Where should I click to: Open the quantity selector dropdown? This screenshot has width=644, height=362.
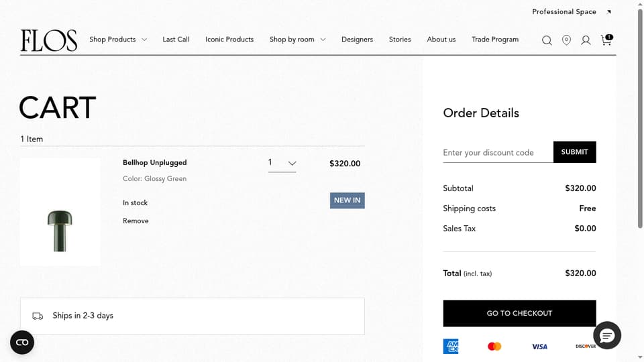tap(282, 163)
